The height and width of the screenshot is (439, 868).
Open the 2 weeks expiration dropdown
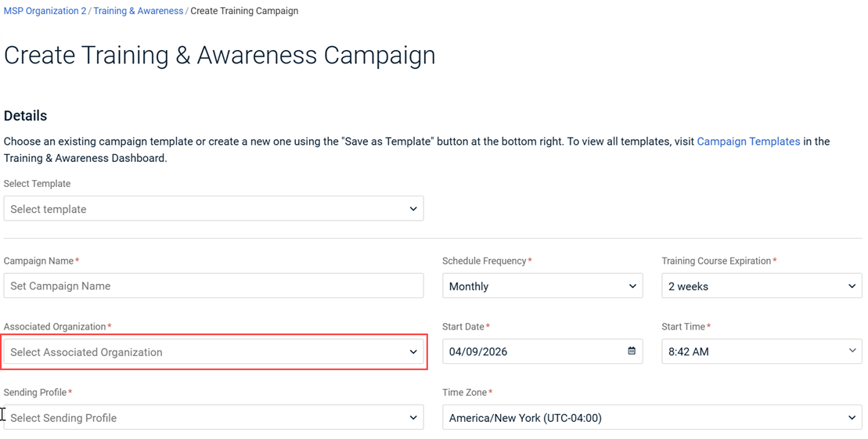coord(751,286)
